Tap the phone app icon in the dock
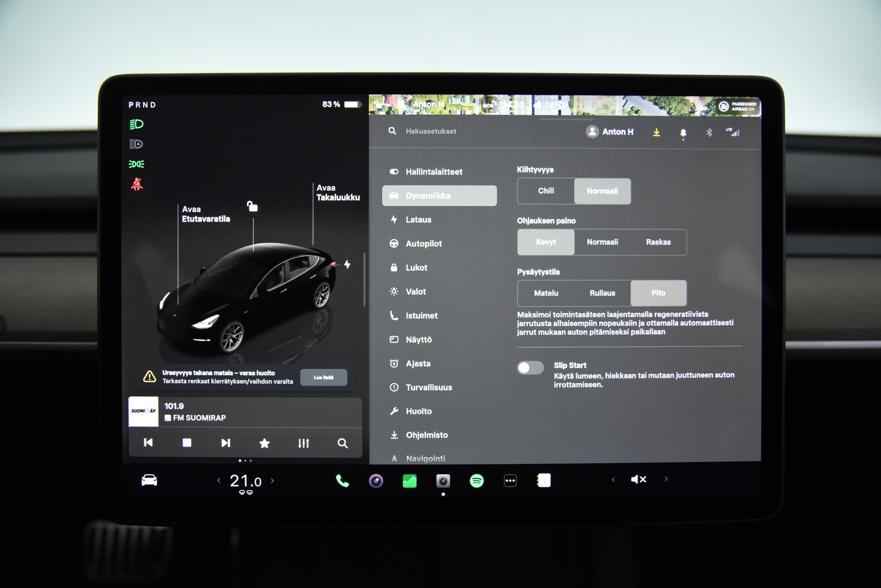The width and height of the screenshot is (881, 588). tap(342, 481)
